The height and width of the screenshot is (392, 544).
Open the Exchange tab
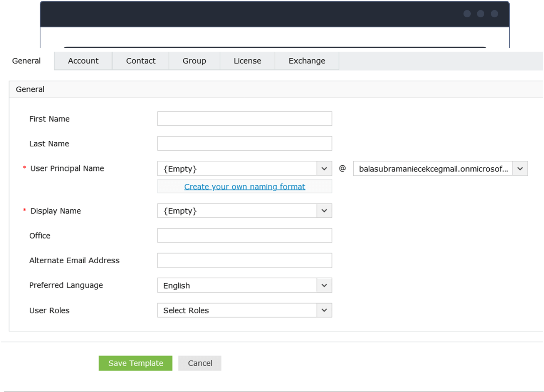point(306,61)
